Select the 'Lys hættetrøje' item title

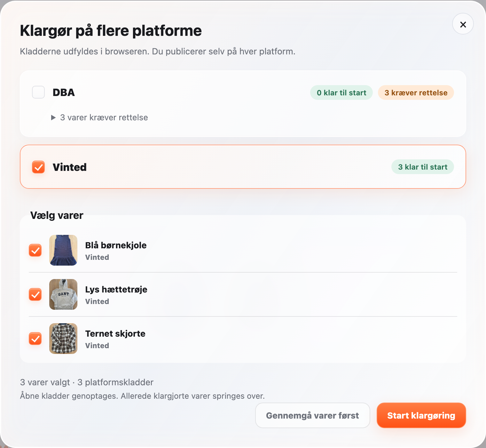point(116,289)
